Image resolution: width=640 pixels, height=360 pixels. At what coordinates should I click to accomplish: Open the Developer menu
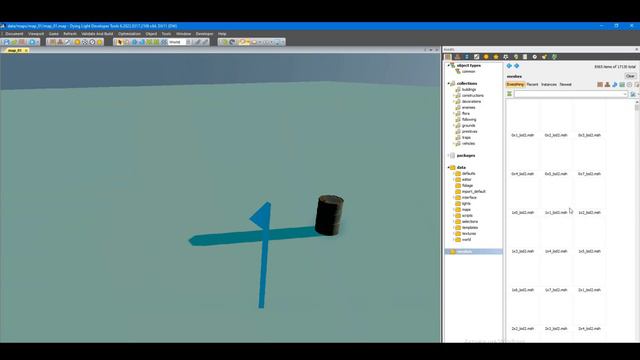coord(204,34)
